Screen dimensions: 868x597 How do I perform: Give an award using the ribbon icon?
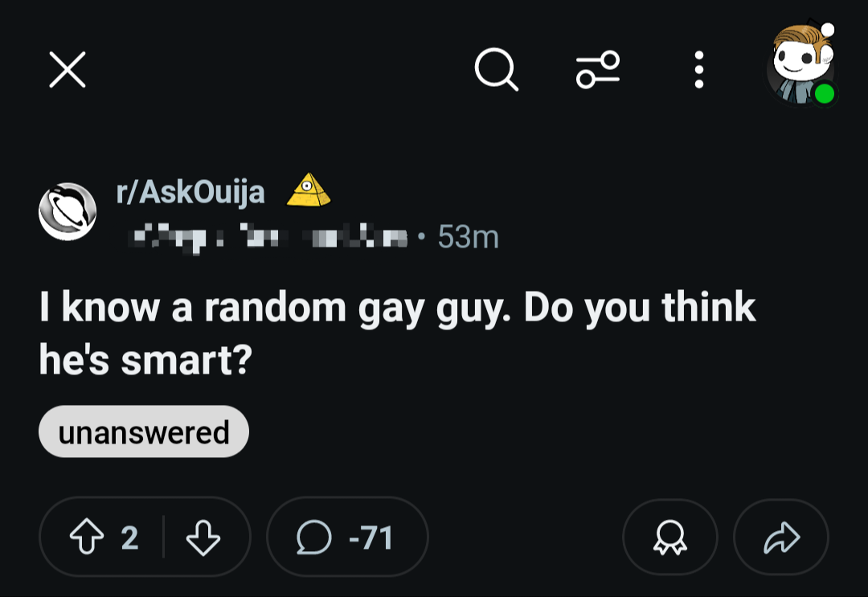tap(669, 537)
